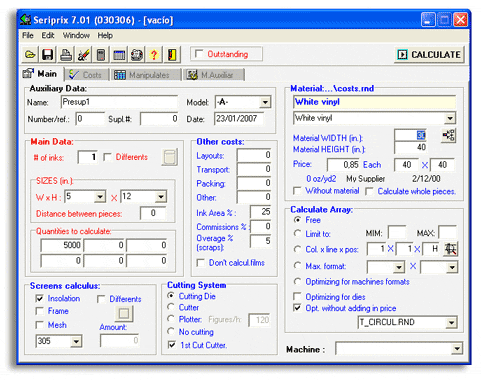Switch to the M.Auxiliar tab

point(214,75)
